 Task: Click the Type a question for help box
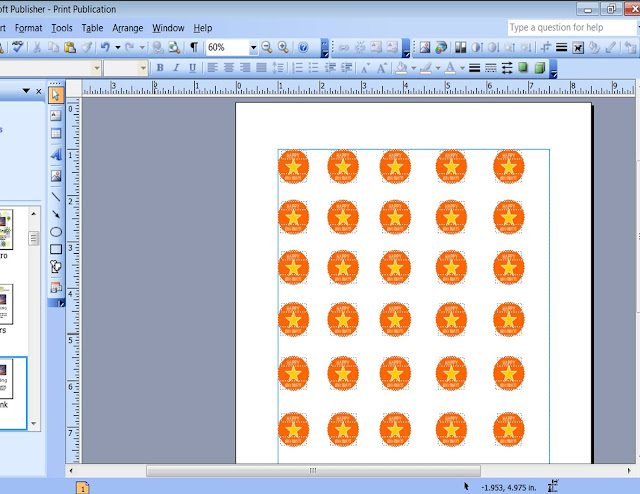pos(572,27)
